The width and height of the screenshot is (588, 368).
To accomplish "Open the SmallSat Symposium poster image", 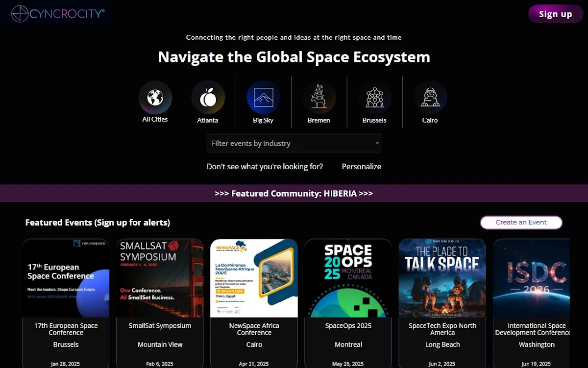I will (160, 278).
